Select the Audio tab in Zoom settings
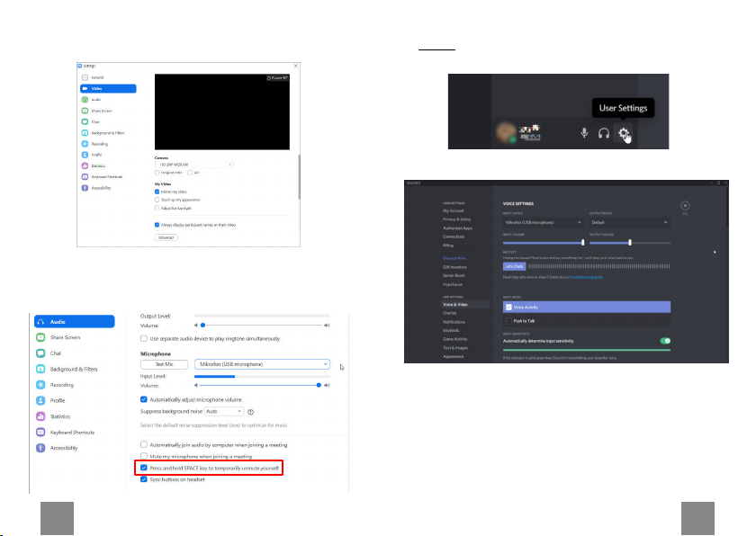The width and height of the screenshot is (756, 536). click(75, 321)
